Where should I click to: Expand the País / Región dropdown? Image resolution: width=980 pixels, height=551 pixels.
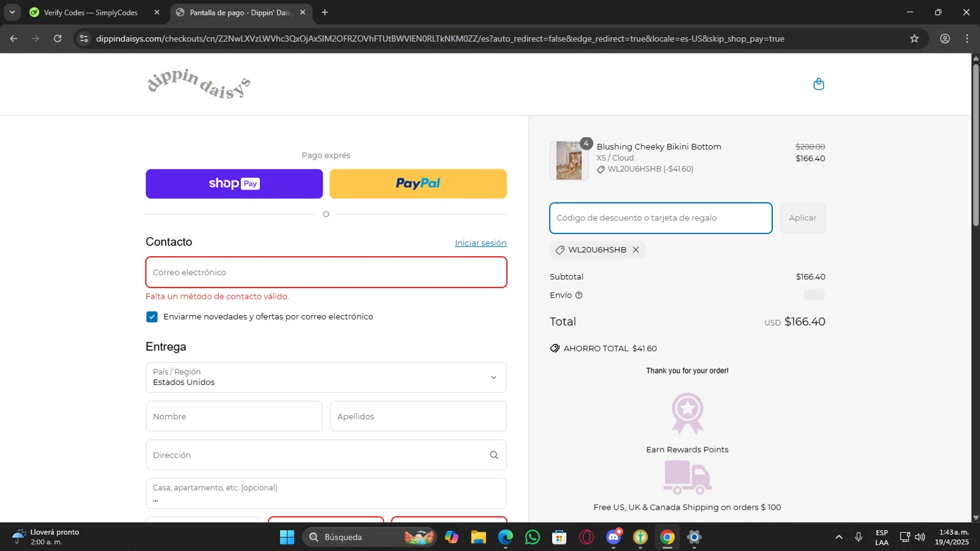[326, 378]
